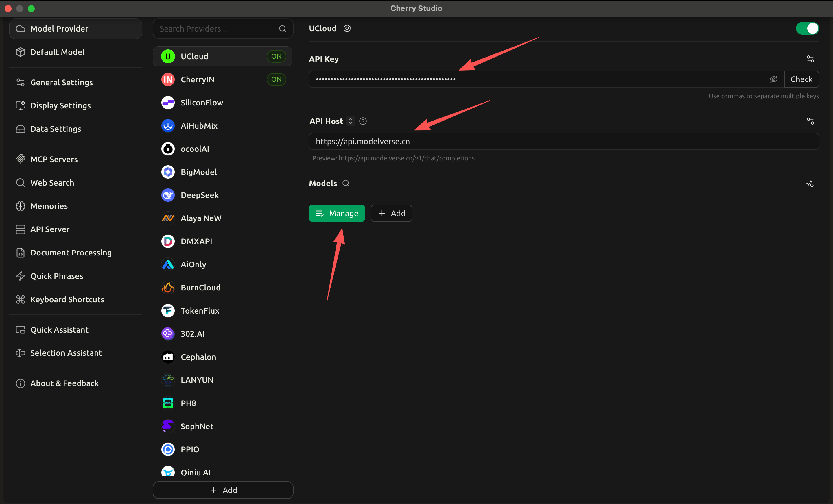The image size is (833, 504).
Task: Open API Host settings sliders icon
Action: pyautogui.click(x=810, y=121)
